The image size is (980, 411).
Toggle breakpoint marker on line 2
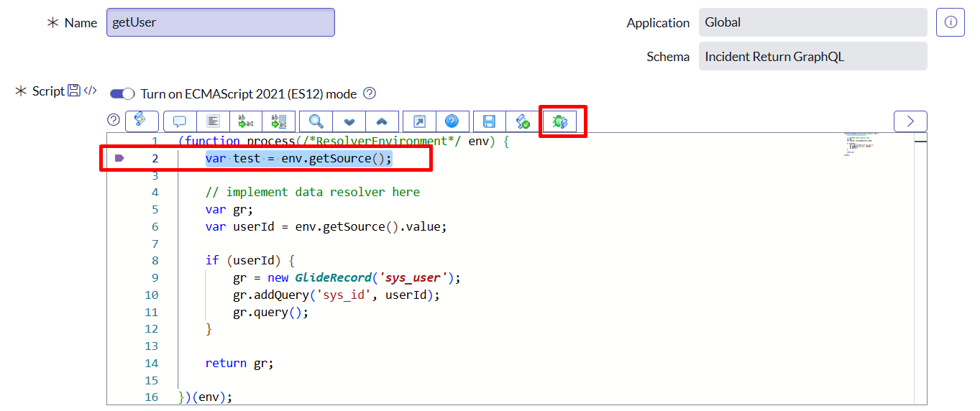click(x=119, y=158)
